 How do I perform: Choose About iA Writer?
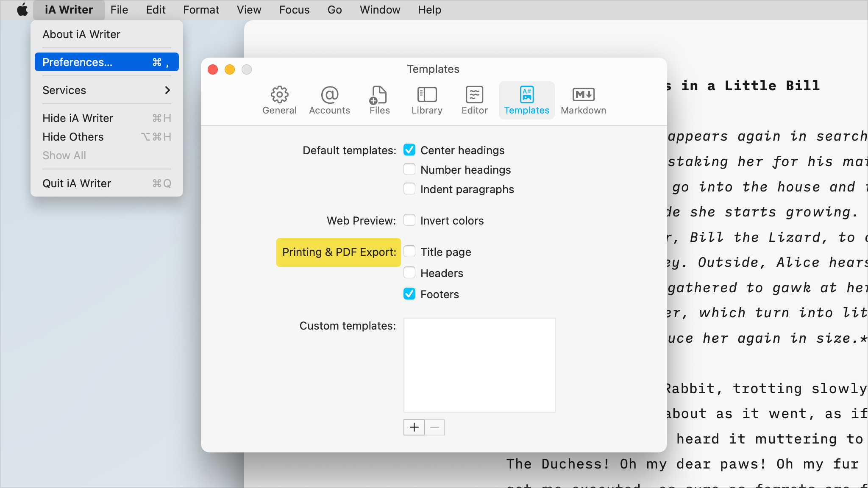point(107,34)
